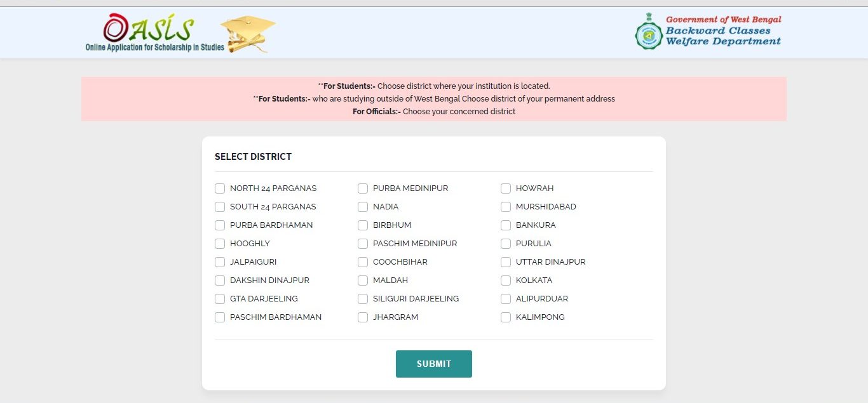
Task: Check the SILIGURI DARJEELING option
Action: pyautogui.click(x=362, y=298)
